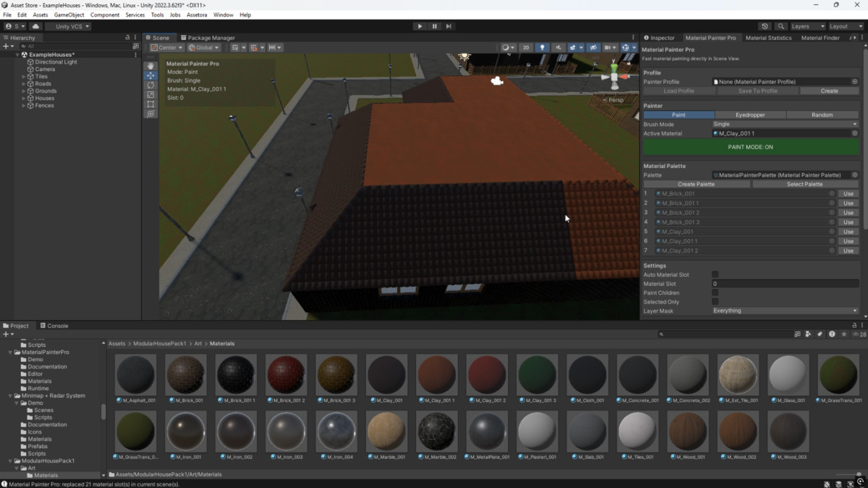Click the Step frame button
This screenshot has height=488, width=868.
448,26
